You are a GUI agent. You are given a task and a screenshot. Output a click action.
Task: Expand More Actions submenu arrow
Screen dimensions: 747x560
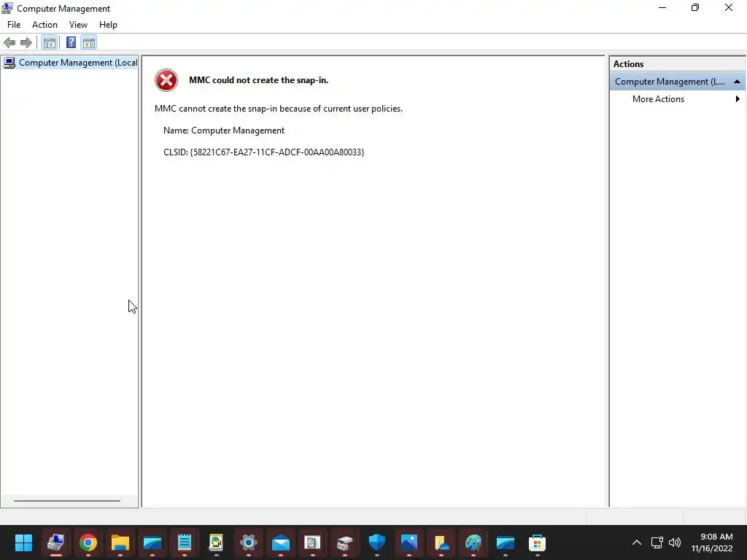coord(738,99)
